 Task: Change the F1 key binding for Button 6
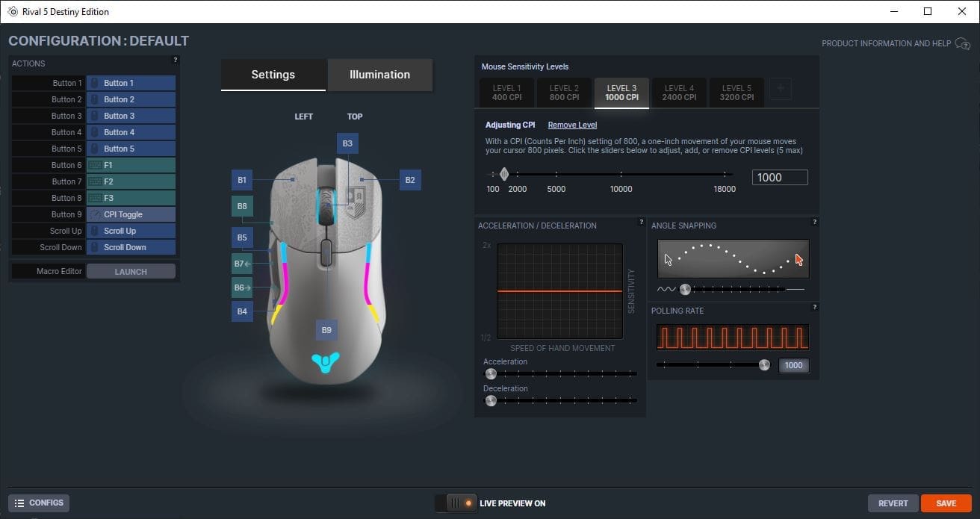131,165
